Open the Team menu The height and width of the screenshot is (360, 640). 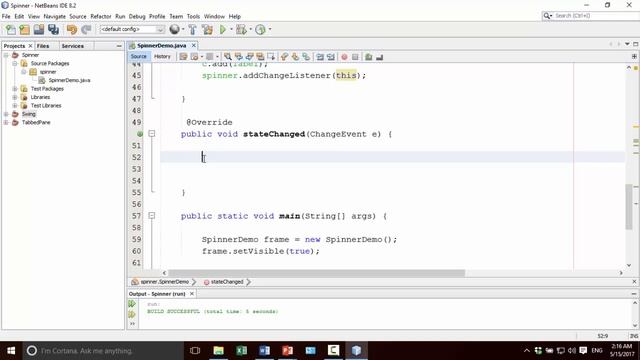click(176, 16)
